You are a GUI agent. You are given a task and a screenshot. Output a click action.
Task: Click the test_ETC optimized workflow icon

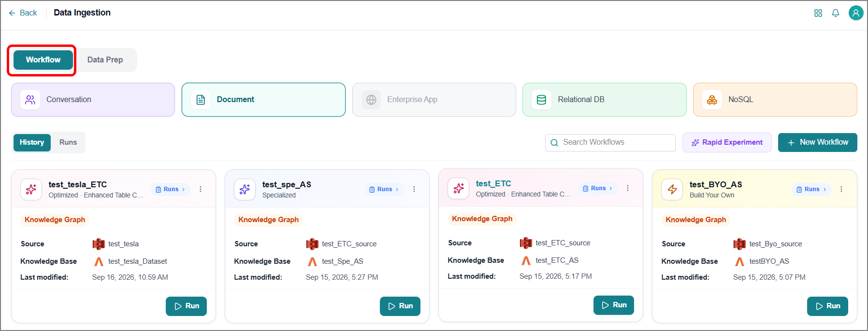point(458,188)
